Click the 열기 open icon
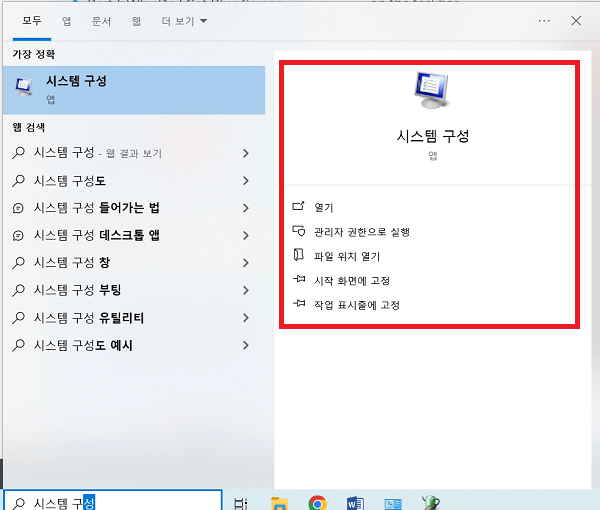600x510 pixels. (298, 206)
